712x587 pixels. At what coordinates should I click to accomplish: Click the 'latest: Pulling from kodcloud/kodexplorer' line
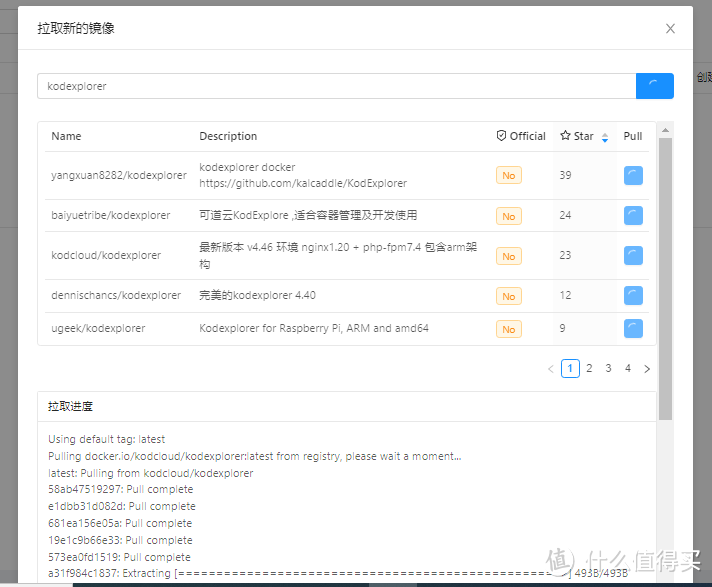point(151,473)
